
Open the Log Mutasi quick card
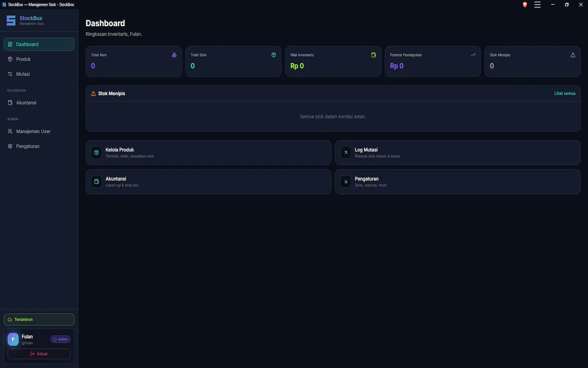458,152
